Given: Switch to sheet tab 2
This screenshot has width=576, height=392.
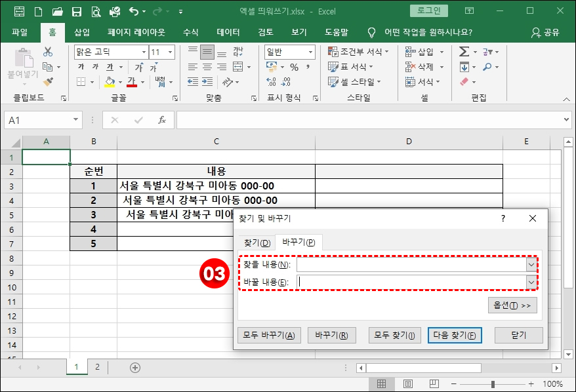Looking at the screenshot, I should click(x=97, y=367).
